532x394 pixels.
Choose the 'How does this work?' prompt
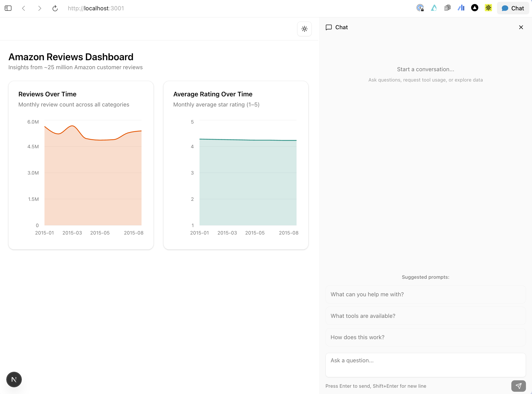pos(425,337)
